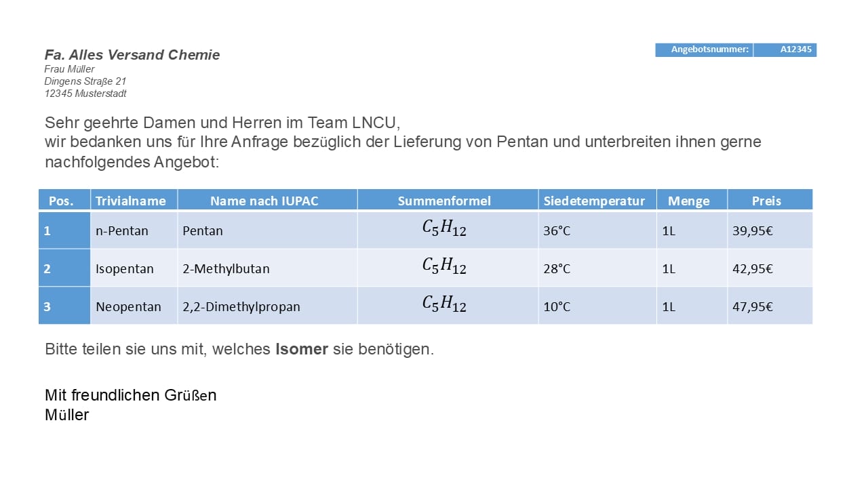Select the Fa. Alles Versand Chemie heading
This screenshot has height=488, width=868.
[132, 55]
